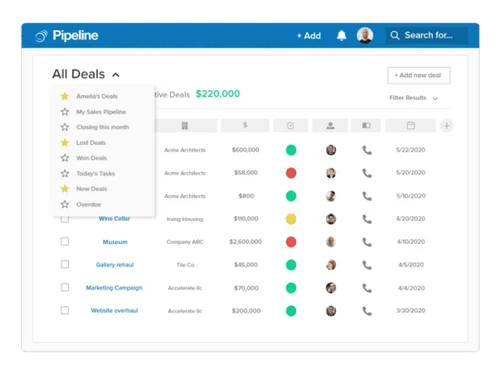Click phone icon in Wine Cellar row
Image resolution: width=500 pixels, height=375 pixels.
[x=367, y=219]
